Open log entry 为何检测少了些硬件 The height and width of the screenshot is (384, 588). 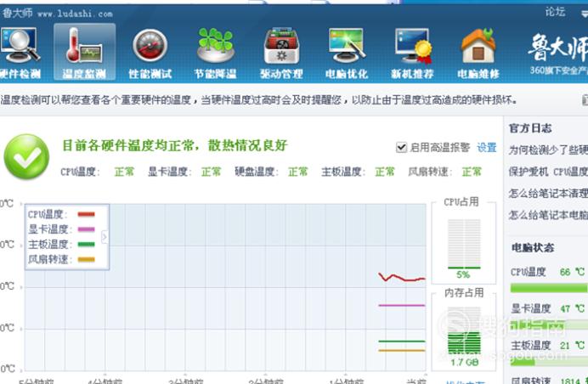pos(548,150)
